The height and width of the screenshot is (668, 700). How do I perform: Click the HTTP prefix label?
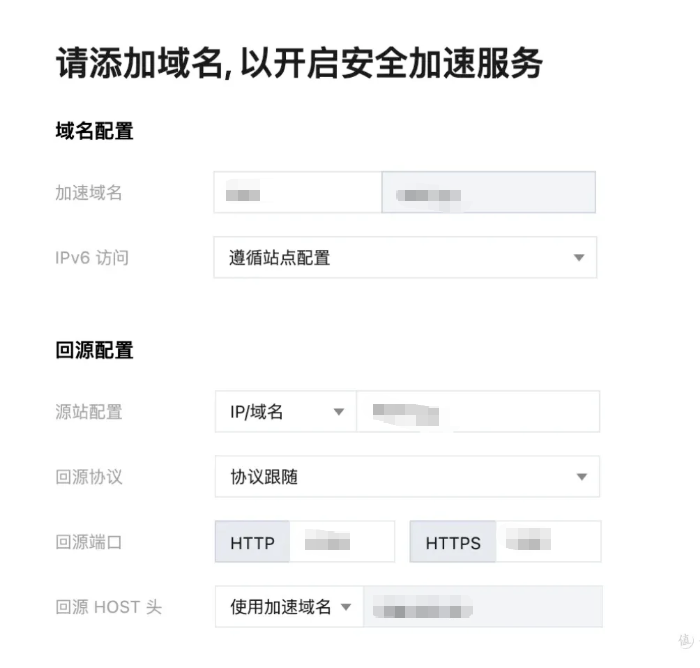[x=252, y=543]
